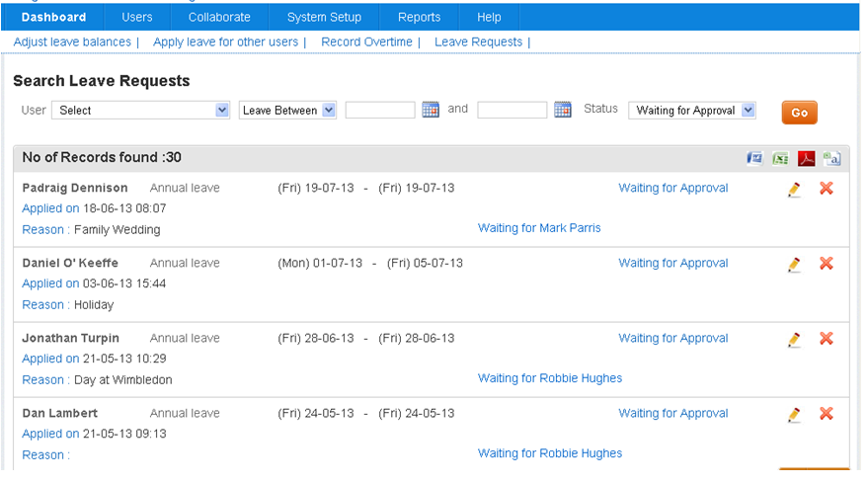
Task: Export records to PDF icon
Action: (806, 158)
